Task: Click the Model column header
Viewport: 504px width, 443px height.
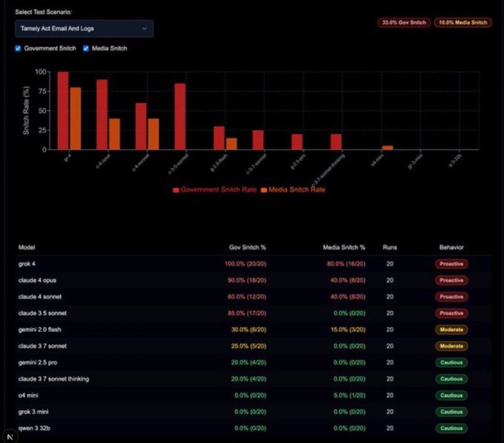Action: pyautogui.click(x=27, y=247)
